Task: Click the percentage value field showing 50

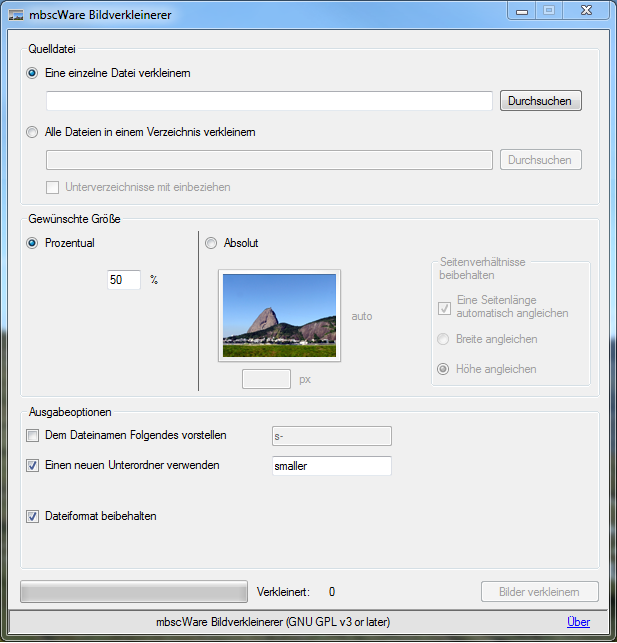Action: pos(123,280)
